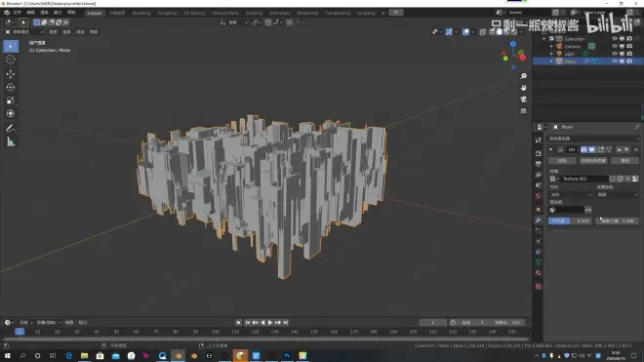This screenshot has height=362, width=644.
Task: Click the modifier Copy button
Action: pos(624,161)
